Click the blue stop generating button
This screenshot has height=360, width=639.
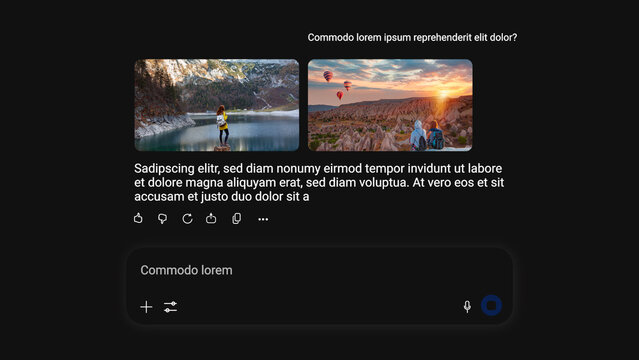pyautogui.click(x=491, y=305)
